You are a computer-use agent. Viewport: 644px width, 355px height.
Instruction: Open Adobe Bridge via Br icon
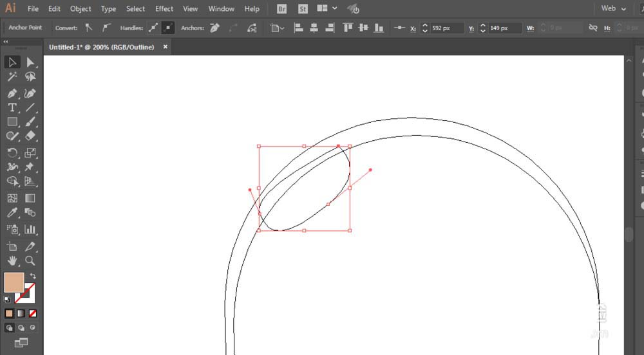(282, 8)
